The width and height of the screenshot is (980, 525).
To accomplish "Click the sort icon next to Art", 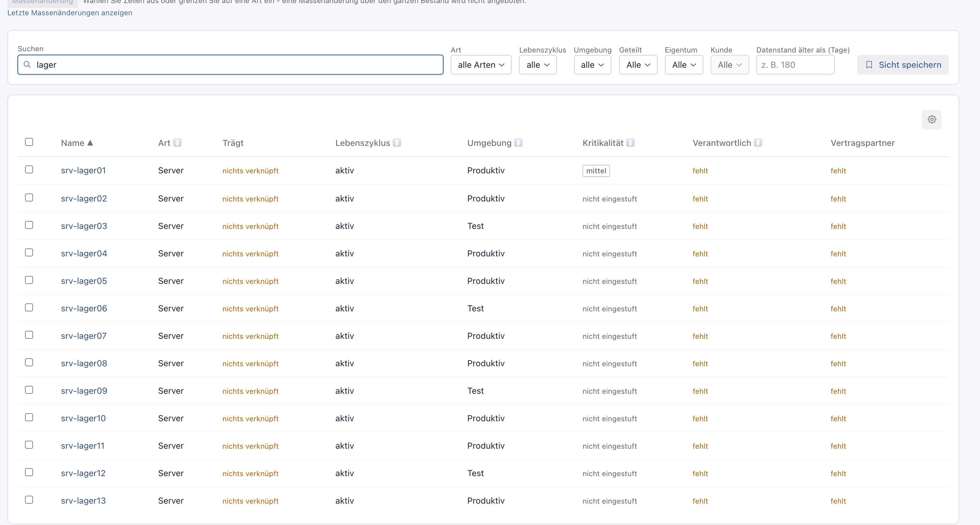I will click(x=177, y=143).
